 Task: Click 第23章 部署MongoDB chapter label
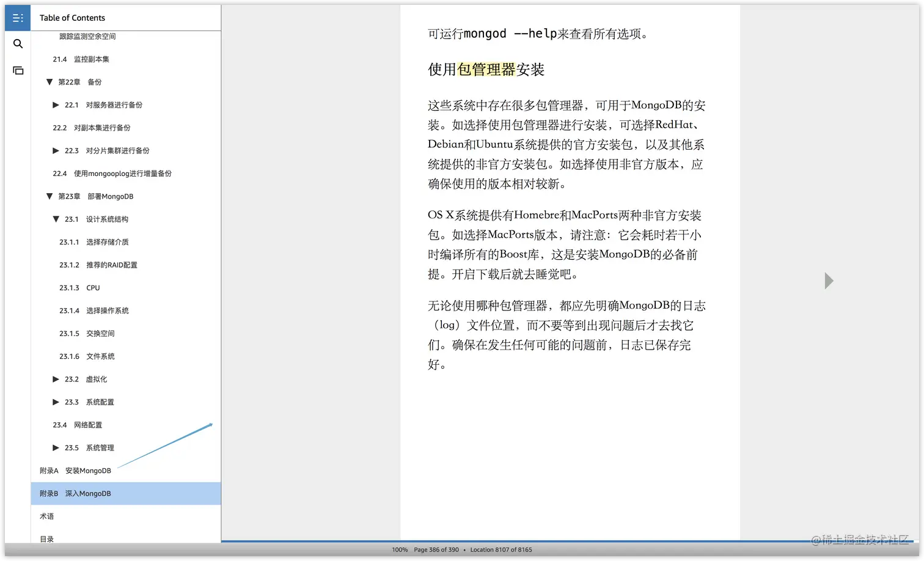click(x=96, y=196)
